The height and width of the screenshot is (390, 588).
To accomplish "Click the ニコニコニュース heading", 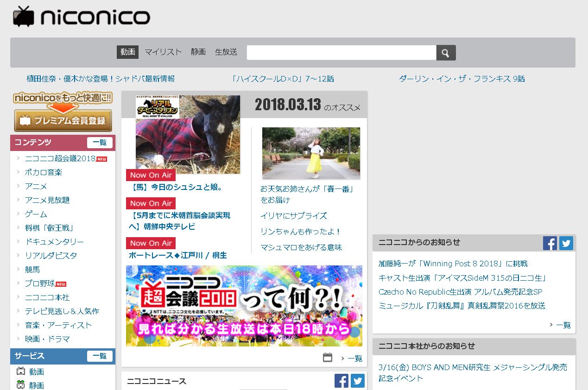I will point(157,381).
